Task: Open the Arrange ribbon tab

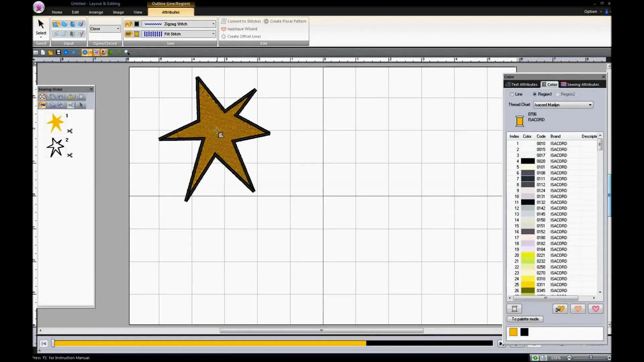Action: coord(96,12)
